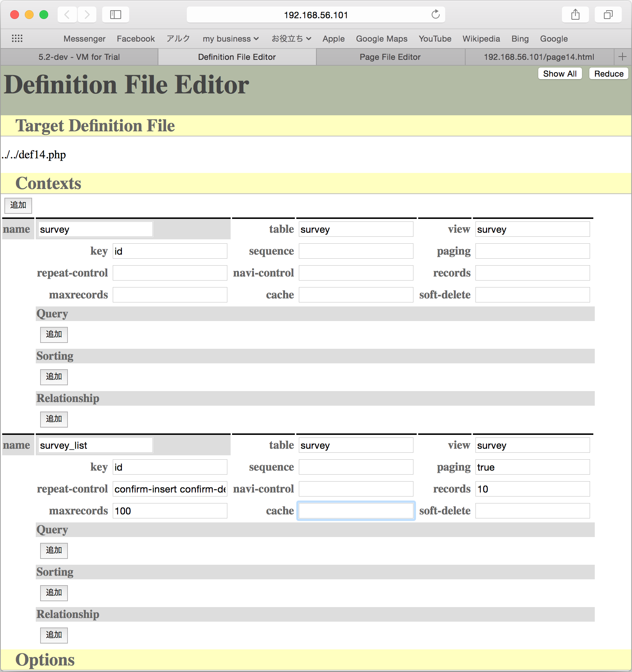Open the Google bookmark
Image resolution: width=632 pixels, height=672 pixels.
pyautogui.click(x=554, y=39)
